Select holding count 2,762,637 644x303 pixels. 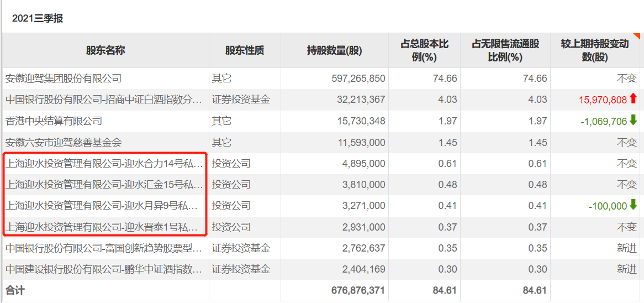pyautogui.click(x=363, y=248)
